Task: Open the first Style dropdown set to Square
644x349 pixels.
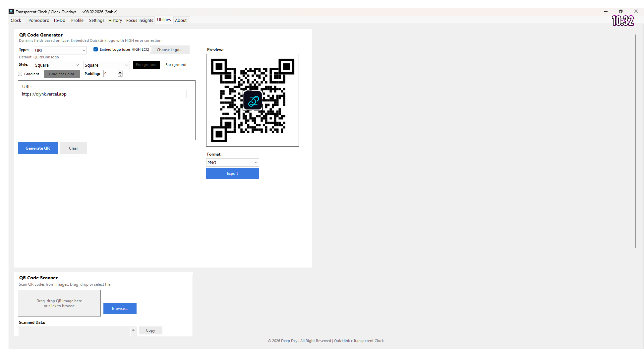Action: [x=57, y=65]
